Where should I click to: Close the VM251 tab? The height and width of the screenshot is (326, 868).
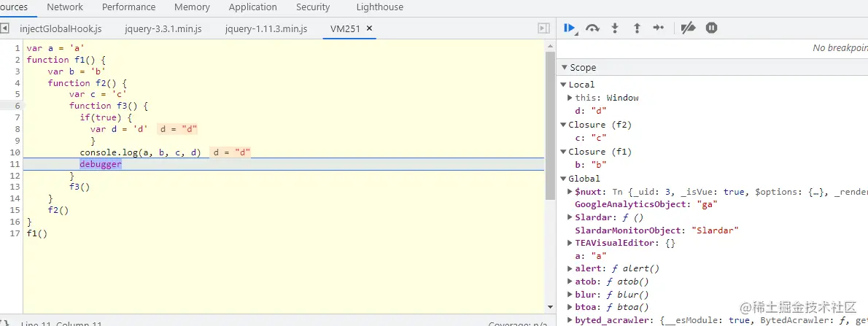pyautogui.click(x=369, y=28)
